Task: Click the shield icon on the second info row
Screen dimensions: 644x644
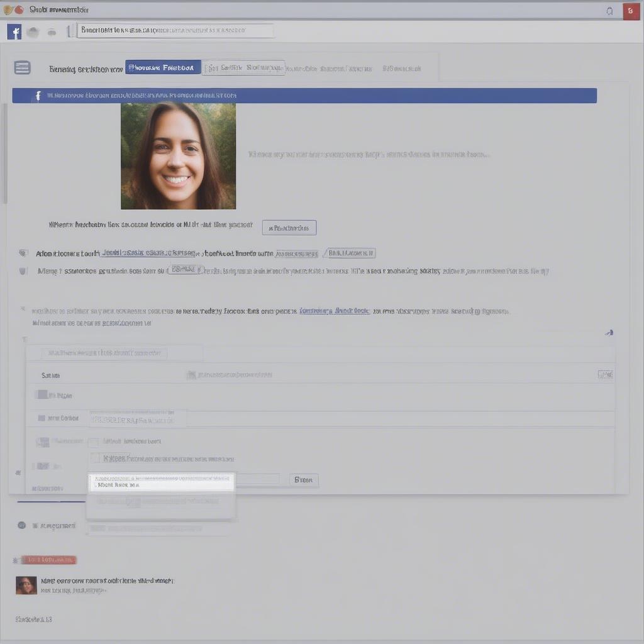Action: (x=23, y=271)
